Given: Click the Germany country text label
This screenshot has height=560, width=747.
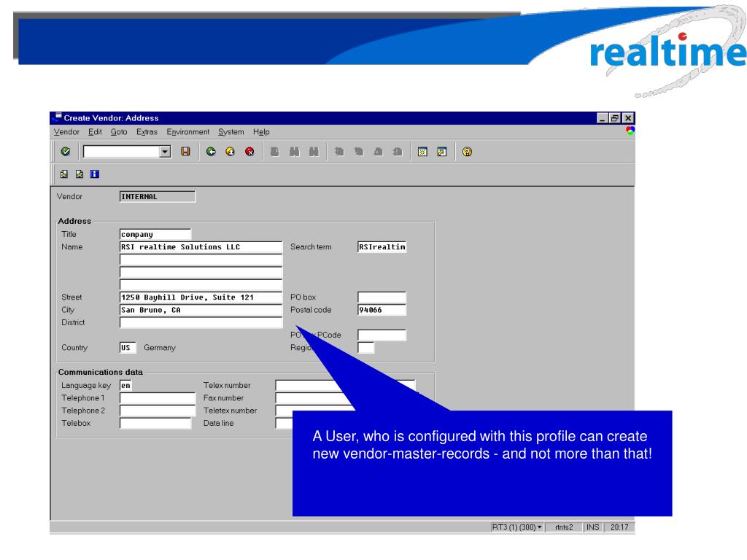Looking at the screenshot, I should (x=160, y=348).
